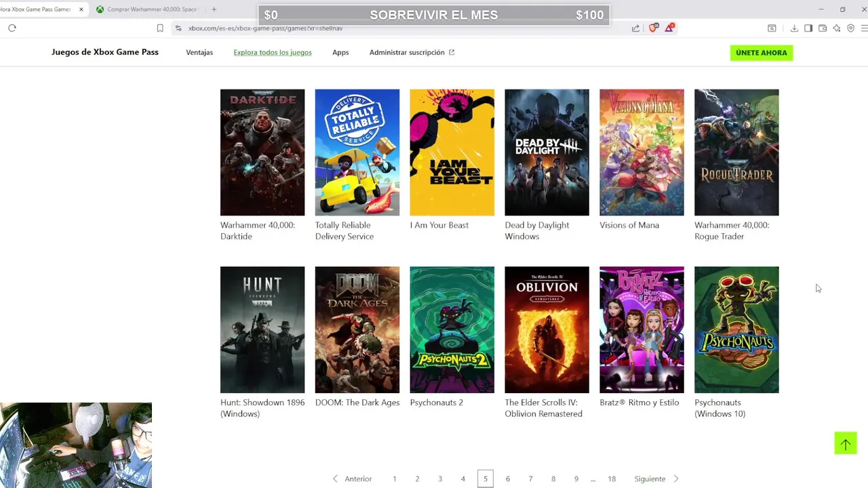
Task: Click the Anterior left chevron arrow
Action: 335,479
